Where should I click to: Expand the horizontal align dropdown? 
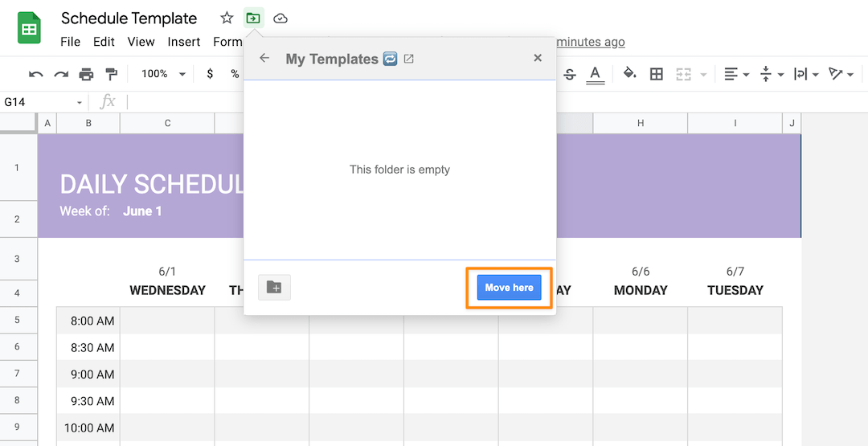click(x=736, y=74)
